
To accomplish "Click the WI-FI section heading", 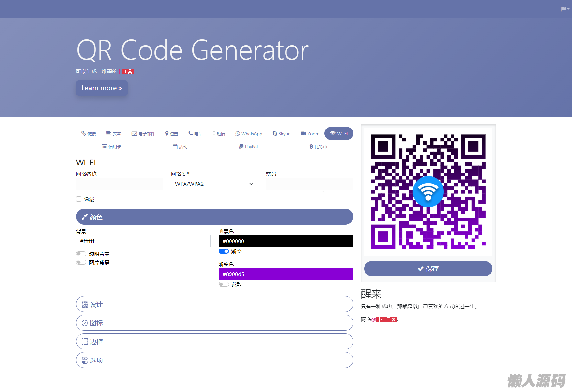I will click(x=86, y=162).
